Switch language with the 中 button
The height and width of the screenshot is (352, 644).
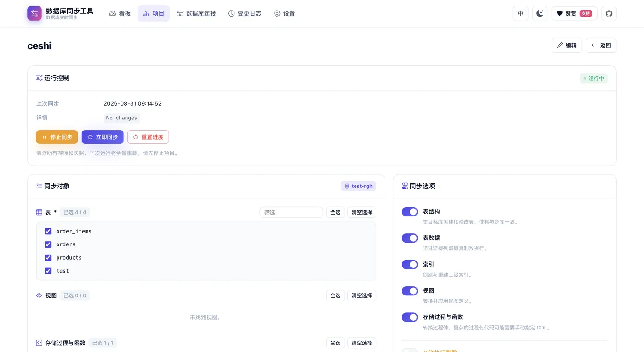[x=521, y=13]
